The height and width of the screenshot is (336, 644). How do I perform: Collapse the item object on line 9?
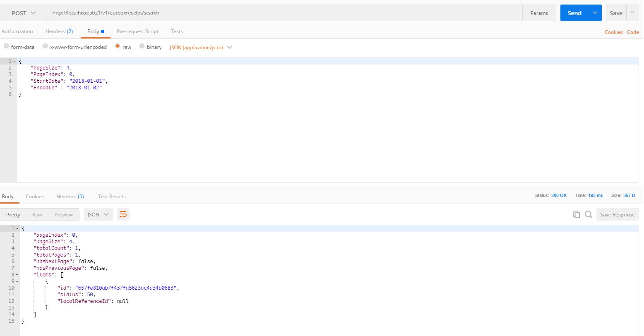pyautogui.click(x=17, y=281)
